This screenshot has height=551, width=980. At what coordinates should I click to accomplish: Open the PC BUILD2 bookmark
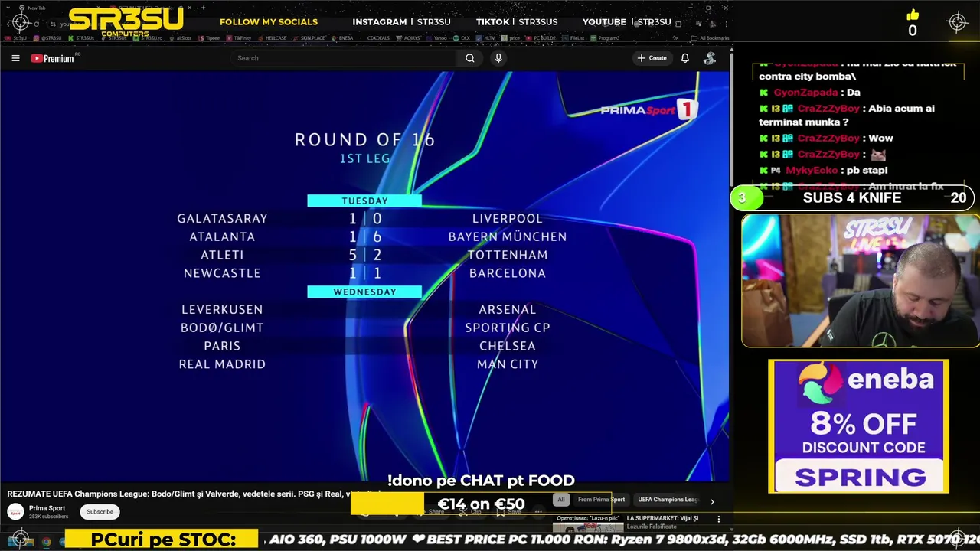pyautogui.click(x=541, y=37)
